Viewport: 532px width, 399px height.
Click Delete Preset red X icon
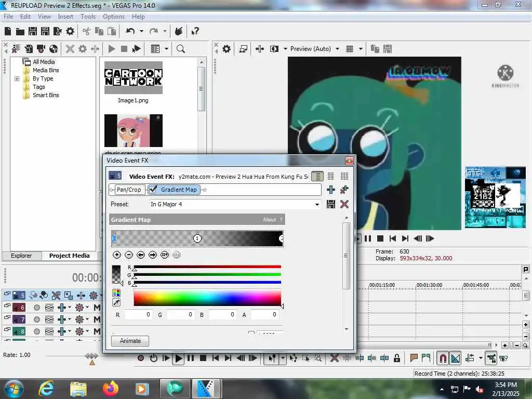(x=344, y=204)
